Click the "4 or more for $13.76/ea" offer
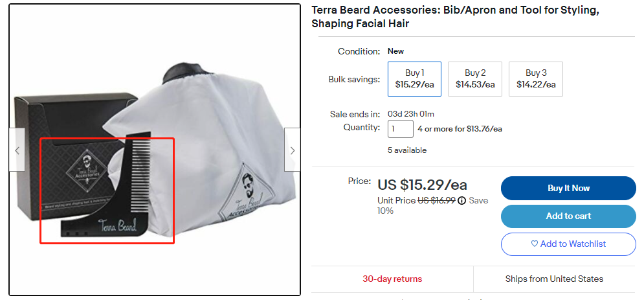Image resolution: width=644 pixels, height=300 pixels. [x=460, y=129]
